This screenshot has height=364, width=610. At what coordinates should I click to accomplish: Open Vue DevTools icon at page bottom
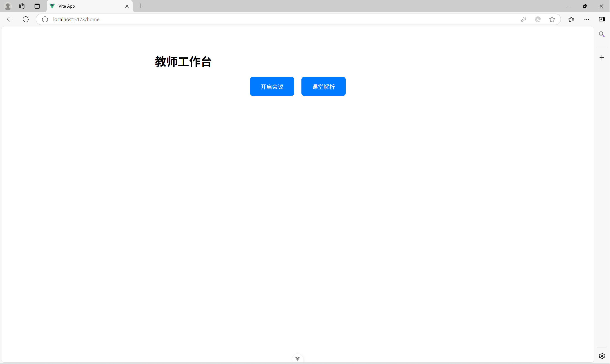pyautogui.click(x=297, y=359)
